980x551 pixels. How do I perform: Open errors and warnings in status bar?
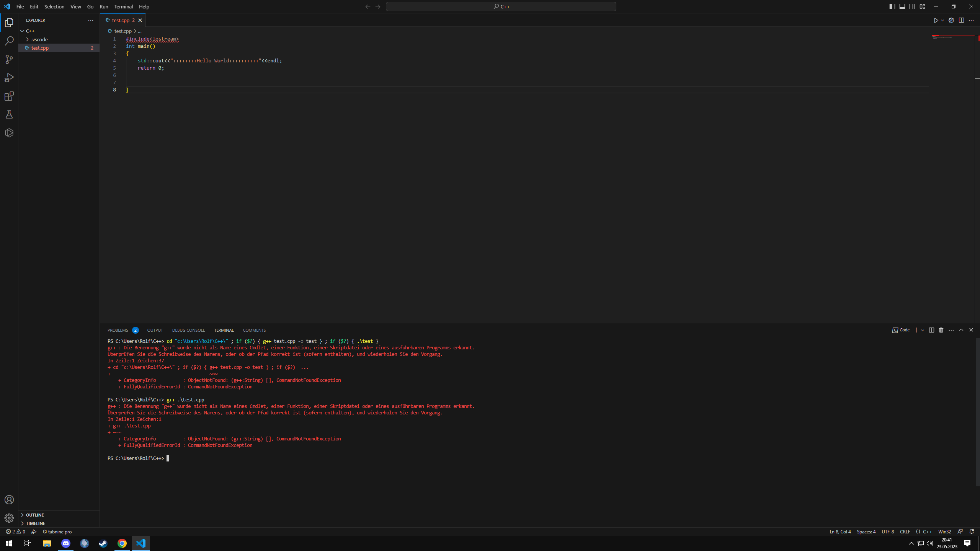pos(15,531)
